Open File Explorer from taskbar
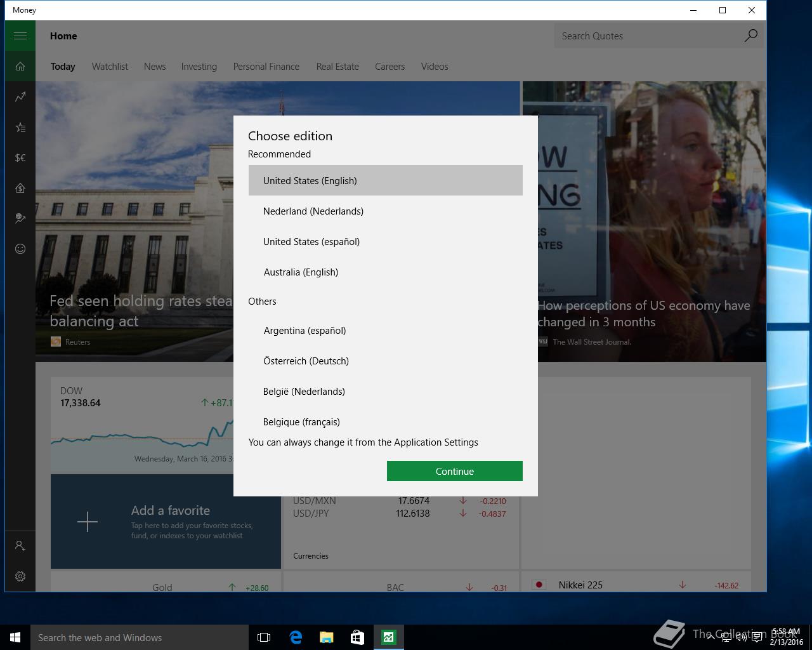The width and height of the screenshot is (812, 650). (x=326, y=637)
